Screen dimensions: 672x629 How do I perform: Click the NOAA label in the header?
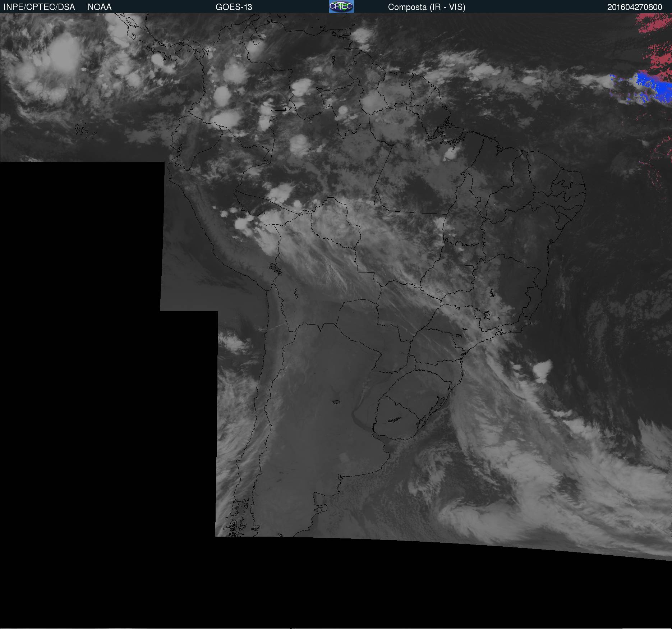(100, 7)
